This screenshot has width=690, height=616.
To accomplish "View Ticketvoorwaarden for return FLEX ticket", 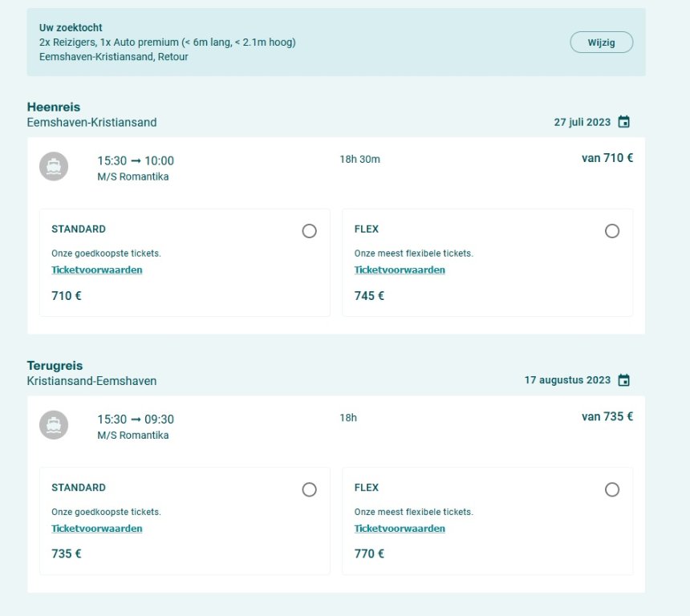I will click(400, 529).
